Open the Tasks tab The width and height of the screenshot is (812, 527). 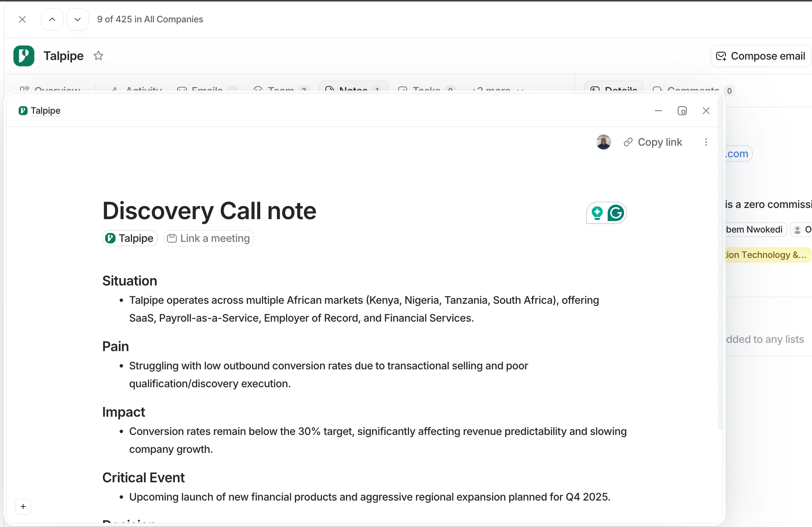(x=427, y=89)
